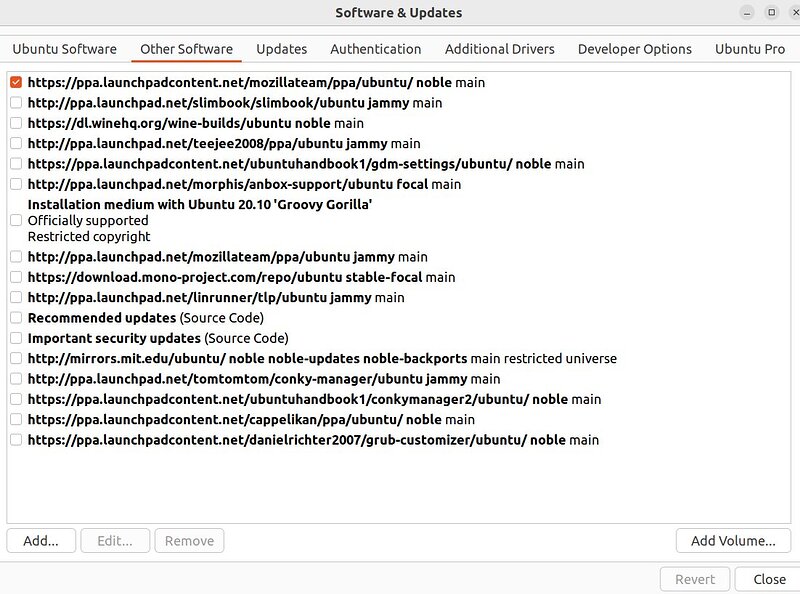Open the Updates tab
This screenshot has width=800, height=594.
tap(282, 49)
